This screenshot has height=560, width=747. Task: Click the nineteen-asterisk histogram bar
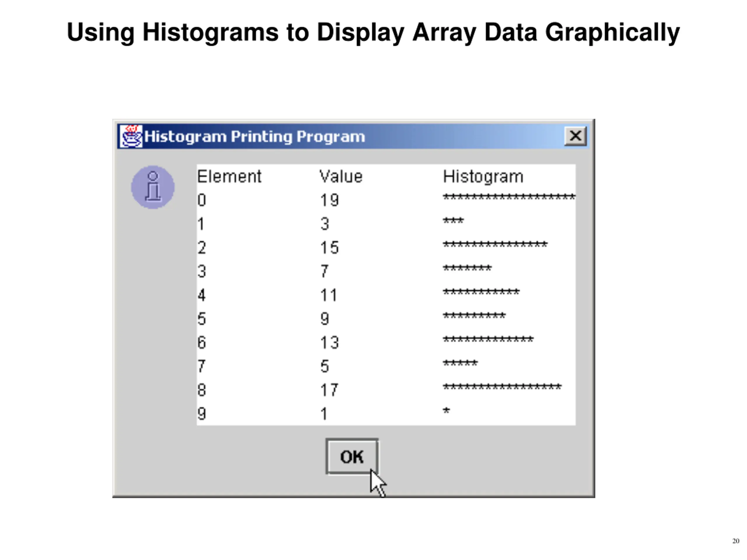click(x=509, y=197)
